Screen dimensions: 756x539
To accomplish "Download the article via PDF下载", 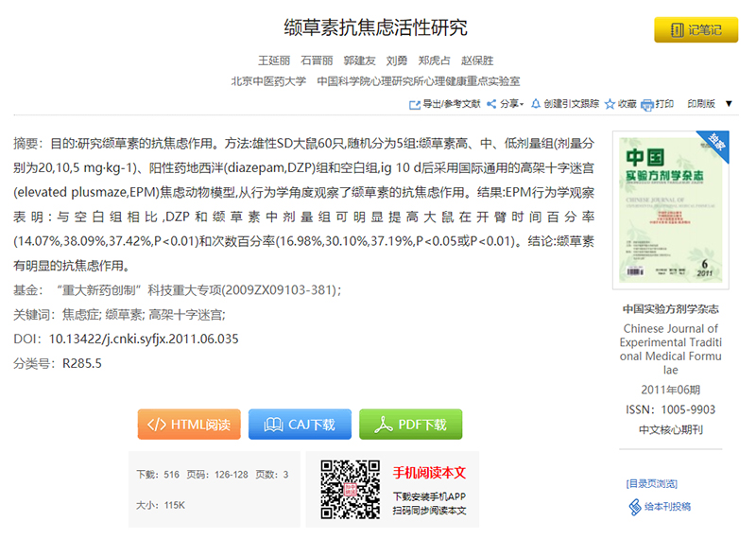I will 410,425.
